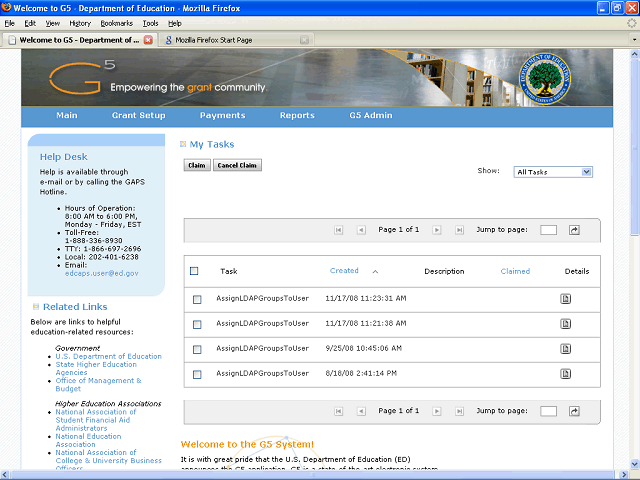Go to previous page in top pager
Image resolution: width=640 pixels, height=480 pixels.
pyautogui.click(x=361, y=230)
